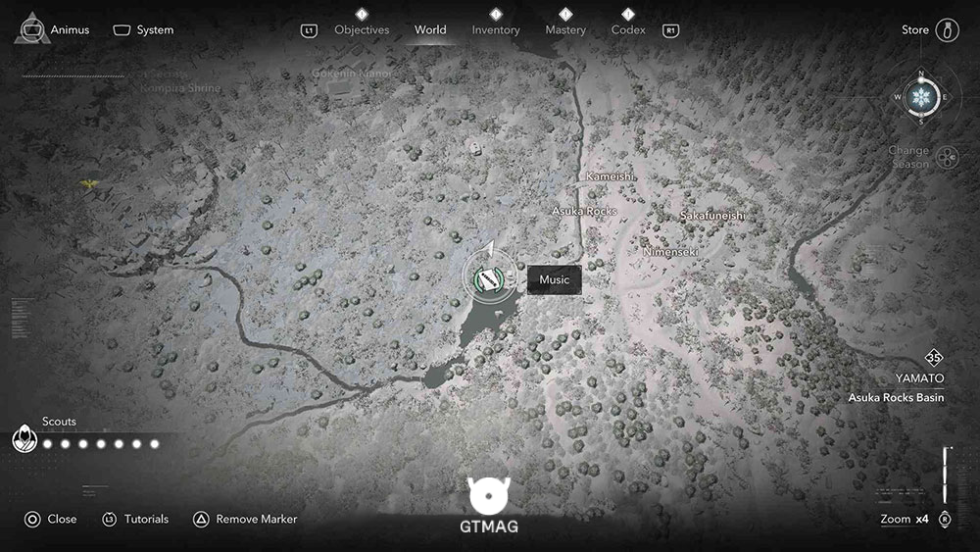Click the snowflake season compass
Viewport: 980px width, 552px height.
tap(920, 97)
